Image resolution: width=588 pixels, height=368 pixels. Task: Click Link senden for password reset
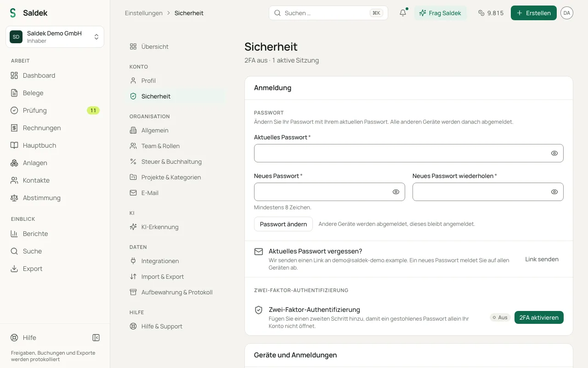point(542,259)
